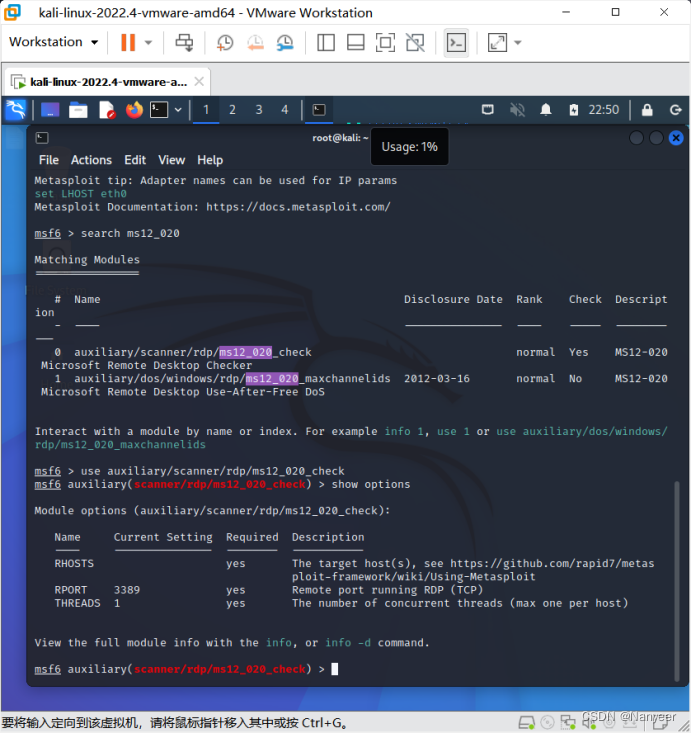
Task: Revert to the previous snapshot
Action: 255,43
